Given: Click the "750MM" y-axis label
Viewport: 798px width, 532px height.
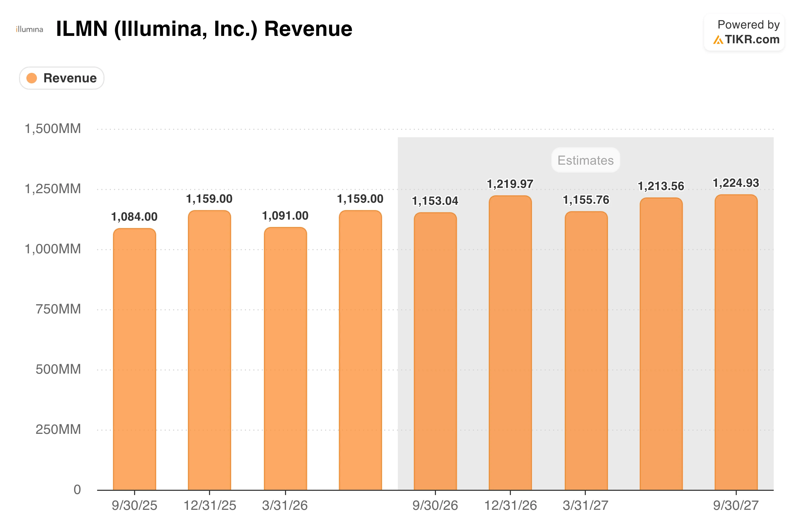Looking at the screenshot, I should point(58,310).
